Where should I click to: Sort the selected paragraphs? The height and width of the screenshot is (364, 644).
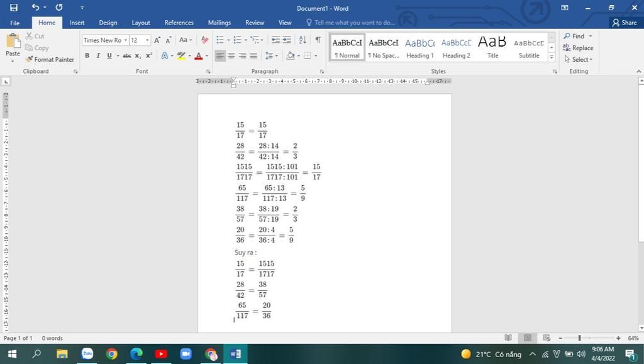click(x=303, y=40)
